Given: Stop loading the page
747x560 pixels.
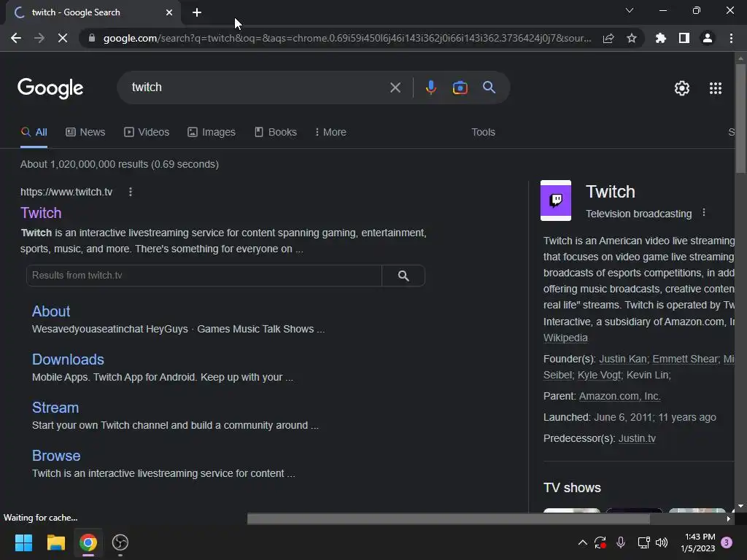Looking at the screenshot, I should 63,38.
